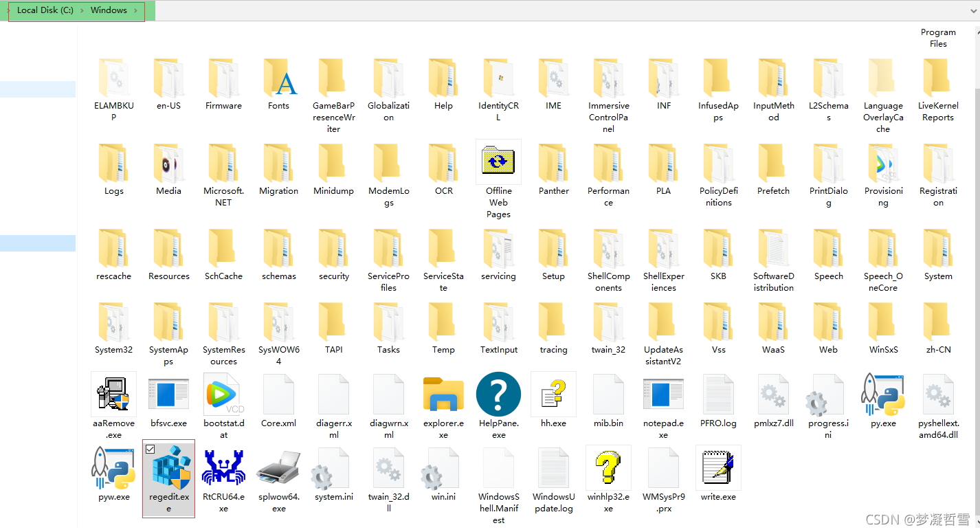The width and height of the screenshot is (980, 532).
Task: Select the pyshellext.amd64.dll file icon
Action: [x=938, y=395]
